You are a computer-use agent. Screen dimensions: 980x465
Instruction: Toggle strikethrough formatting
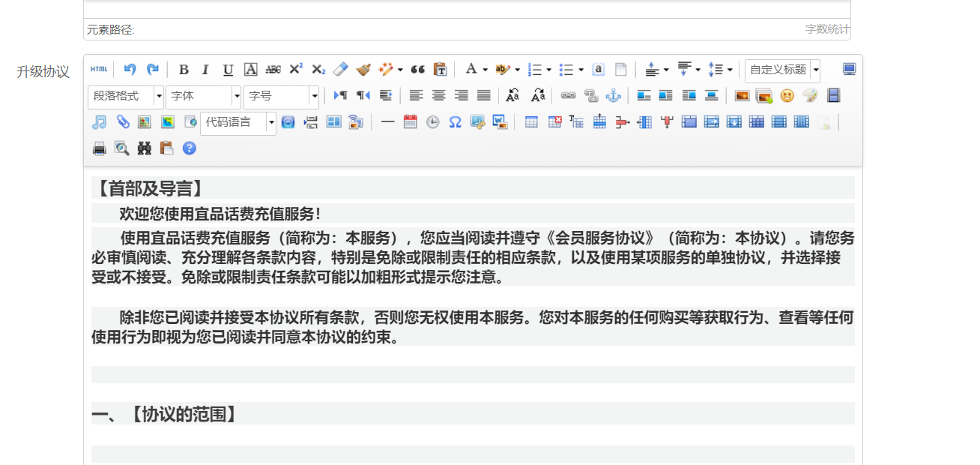point(273,70)
